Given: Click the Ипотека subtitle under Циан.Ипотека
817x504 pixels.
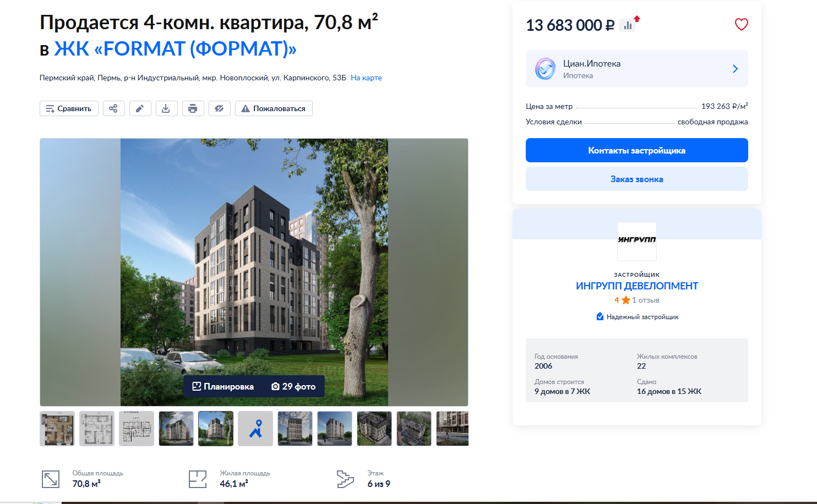Looking at the screenshot, I should coord(578,76).
